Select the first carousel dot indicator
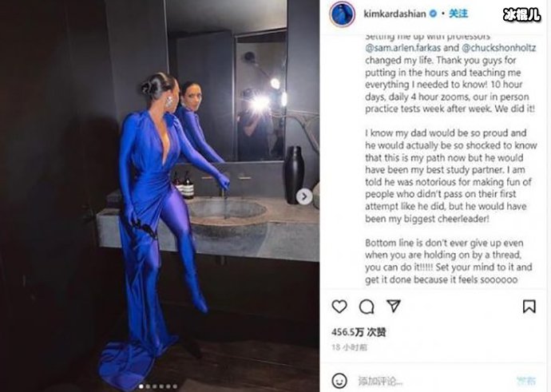Image resolution: width=551 pixels, height=392 pixels. 141,386
